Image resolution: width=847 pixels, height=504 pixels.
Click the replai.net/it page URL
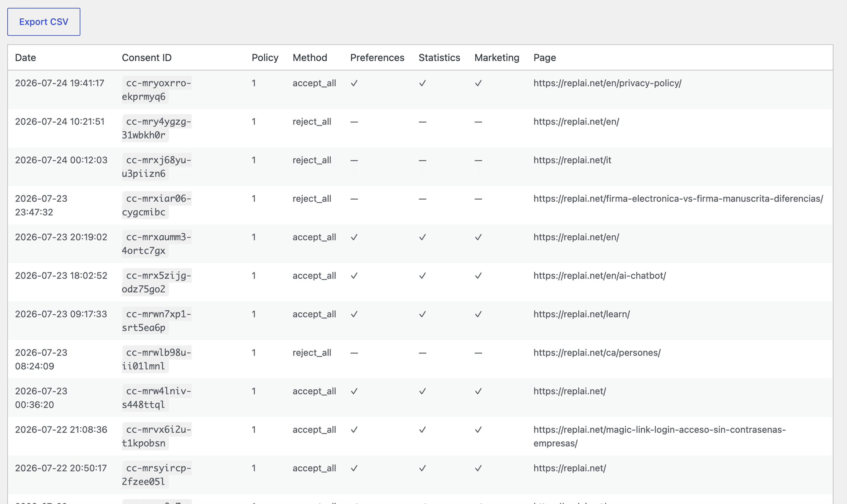click(572, 160)
